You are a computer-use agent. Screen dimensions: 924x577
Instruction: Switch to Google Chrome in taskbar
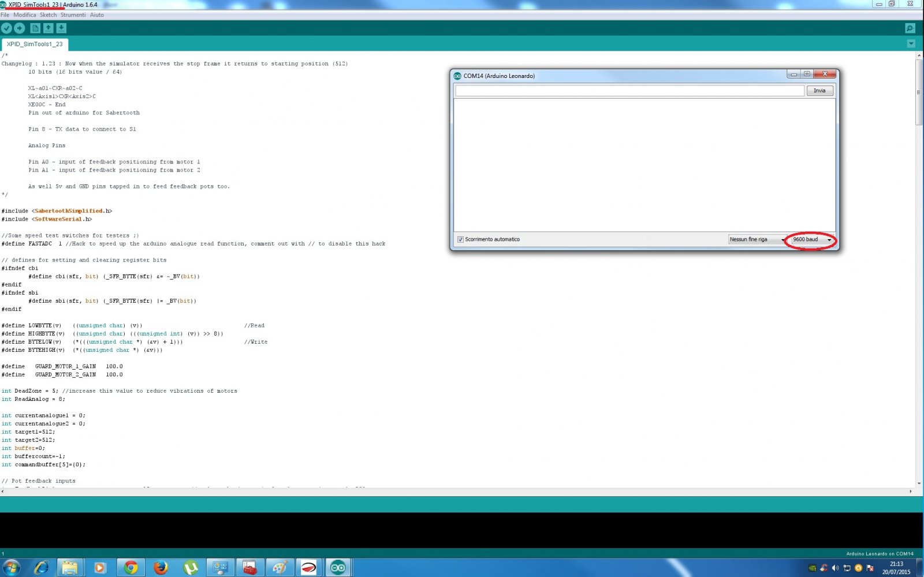click(131, 568)
